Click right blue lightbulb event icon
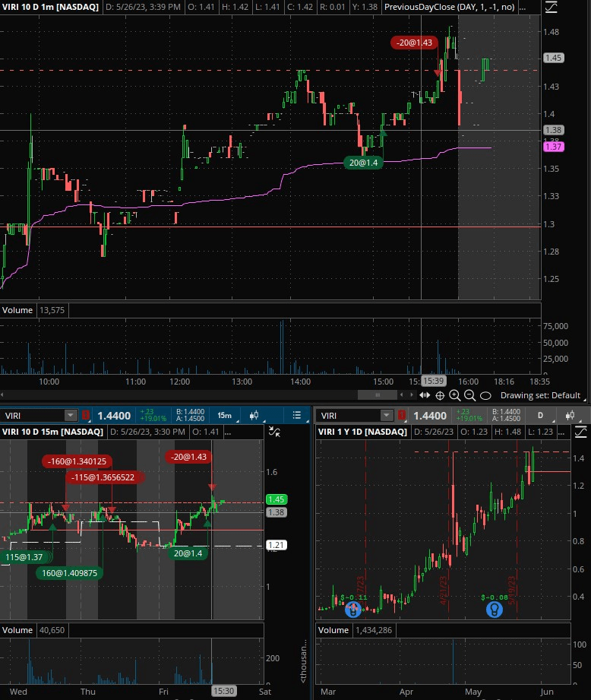The height and width of the screenshot is (700, 591). (x=495, y=610)
